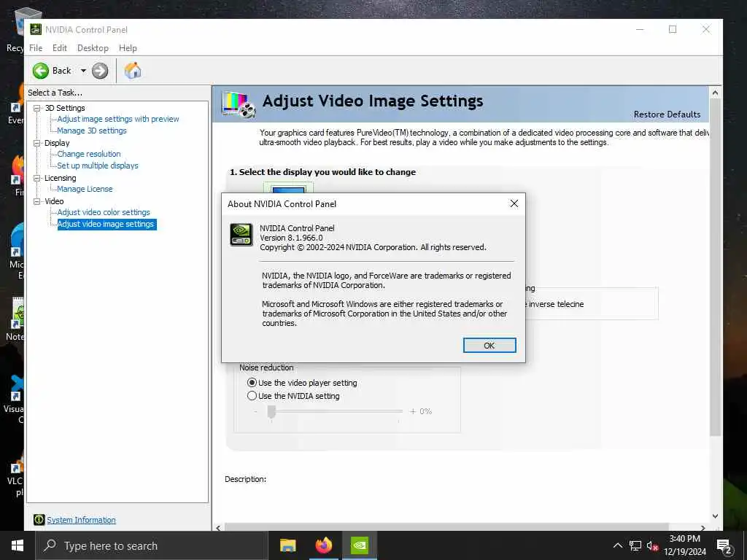This screenshot has height=560, width=747.
Task: Open the System Information link
Action: 81,520
